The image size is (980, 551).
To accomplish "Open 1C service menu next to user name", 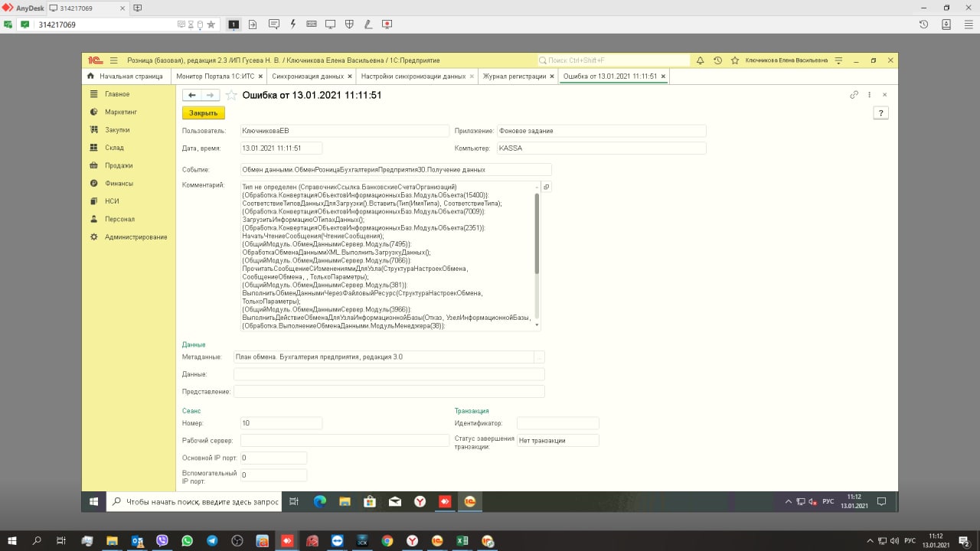I will (x=838, y=60).
